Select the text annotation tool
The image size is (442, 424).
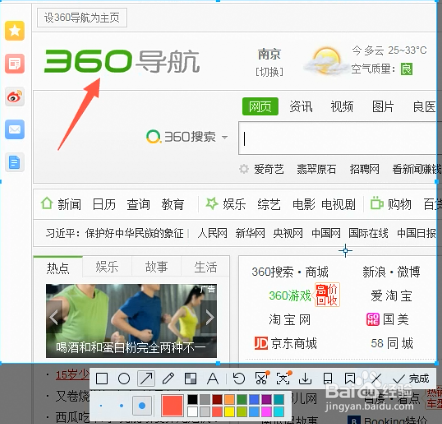(x=212, y=379)
